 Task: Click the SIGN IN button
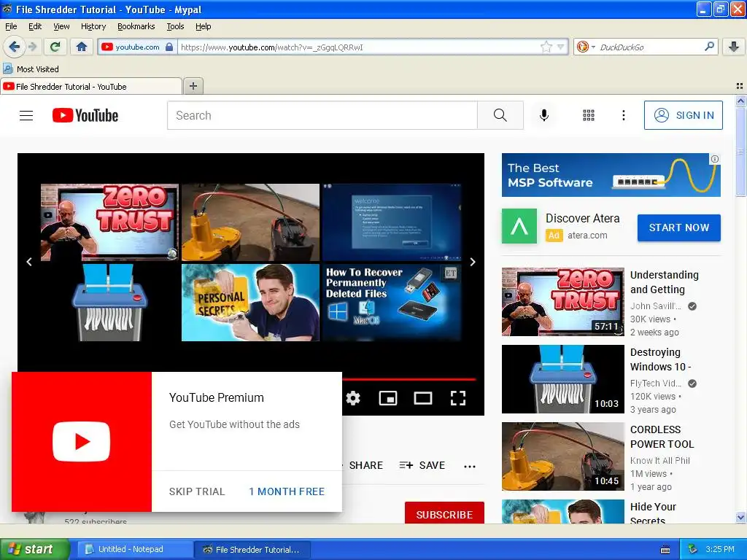click(x=683, y=115)
